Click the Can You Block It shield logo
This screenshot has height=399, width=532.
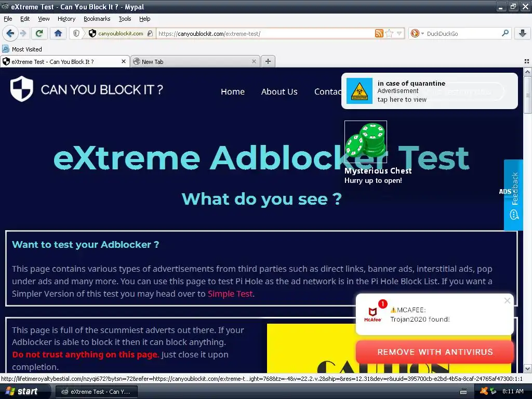point(22,89)
